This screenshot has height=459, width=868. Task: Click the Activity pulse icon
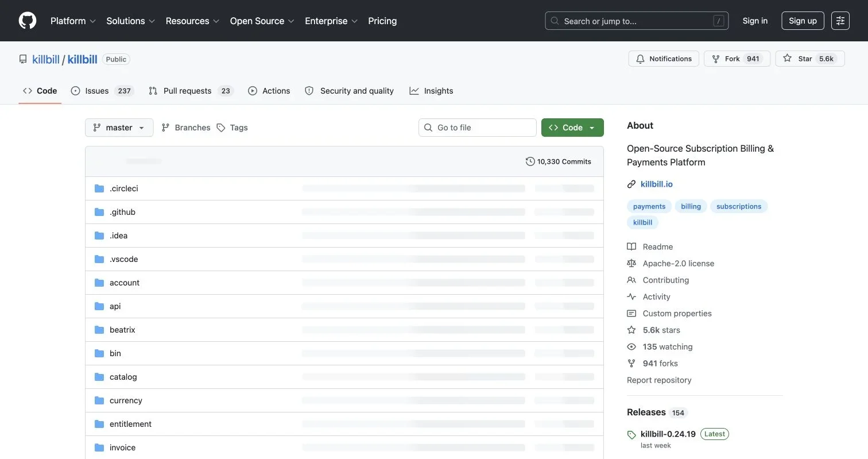coord(631,296)
